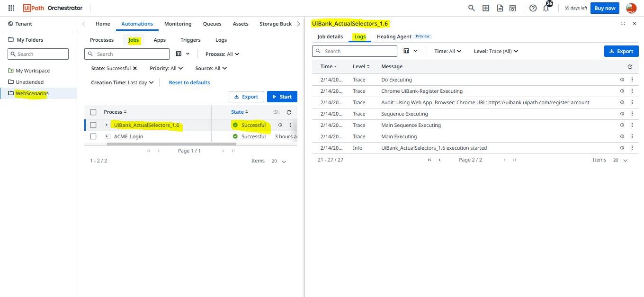Open the Monitoring tab
The height and width of the screenshot is (297, 644).
(x=178, y=24)
